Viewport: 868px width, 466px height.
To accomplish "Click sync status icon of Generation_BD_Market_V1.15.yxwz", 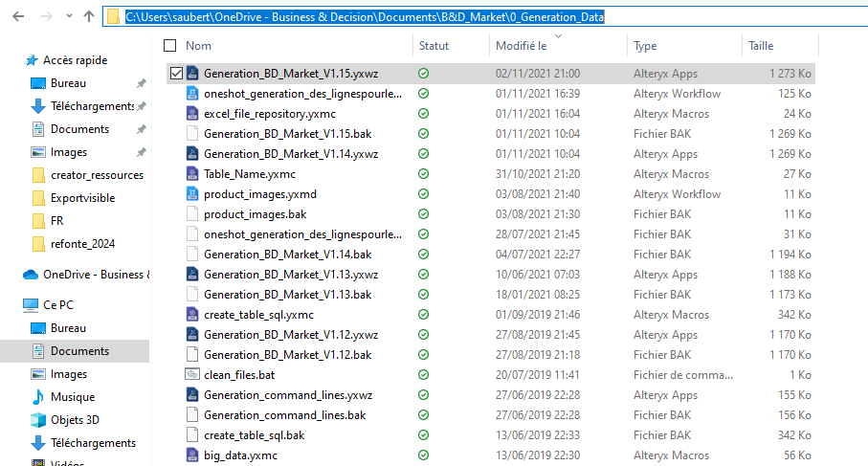I will click(x=424, y=74).
